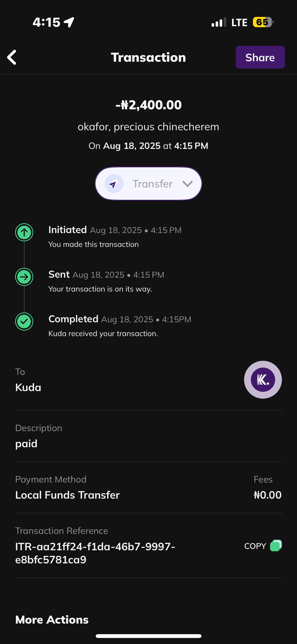Expand the chevron beside Transfer
297x644 pixels.
click(187, 184)
